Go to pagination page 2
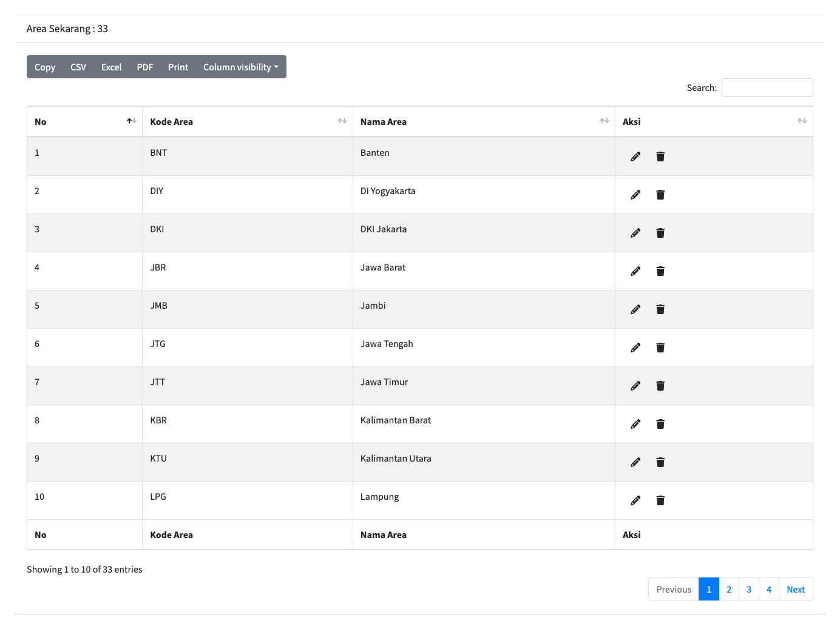 click(729, 589)
